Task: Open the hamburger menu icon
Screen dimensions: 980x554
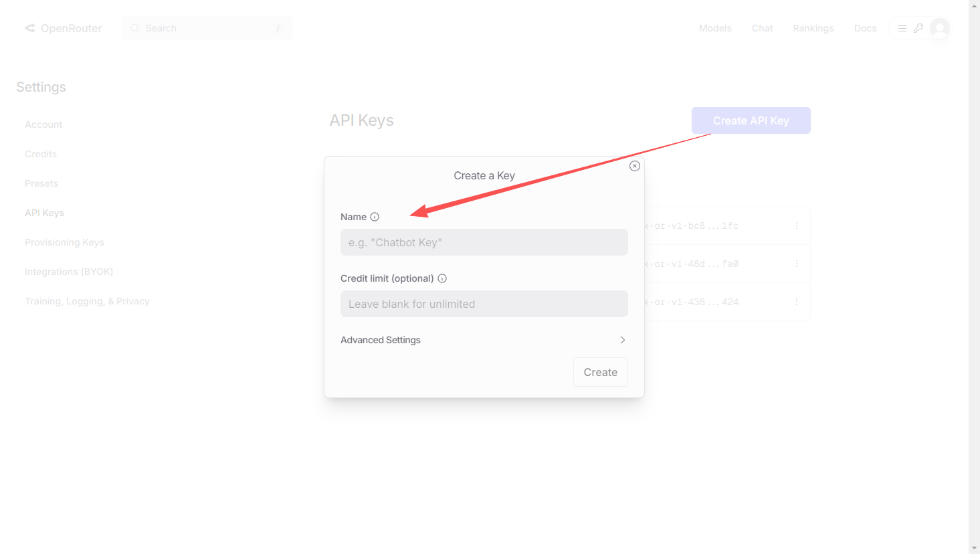Action: (902, 28)
